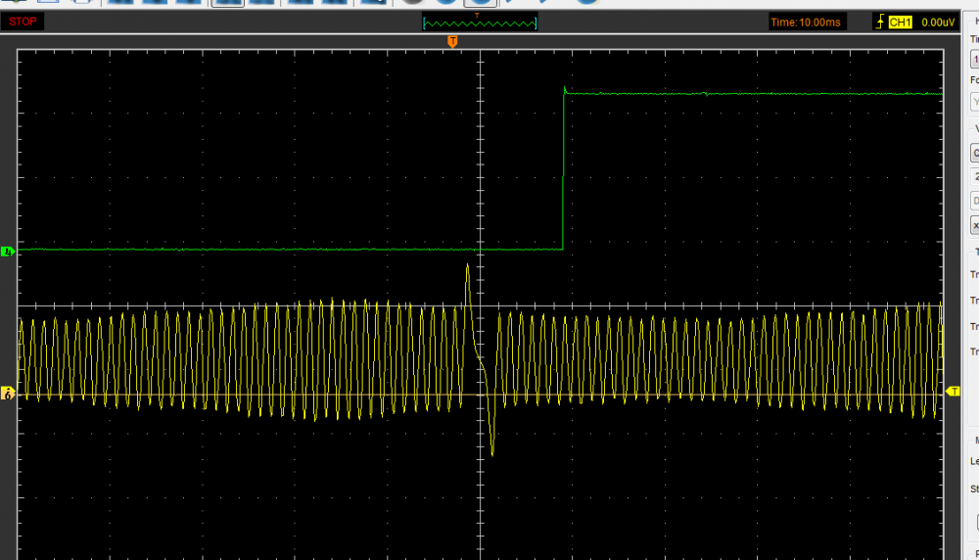The image size is (979, 560).
Task: Click the negative trough of the yellow spike
Action: click(x=491, y=453)
